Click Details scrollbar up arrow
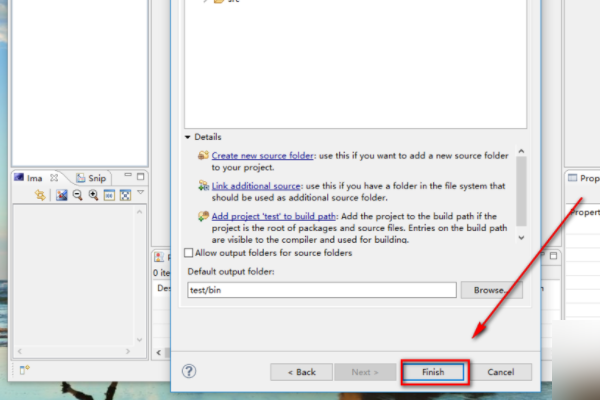Image resolution: width=600 pixels, height=400 pixels. click(x=521, y=151)
